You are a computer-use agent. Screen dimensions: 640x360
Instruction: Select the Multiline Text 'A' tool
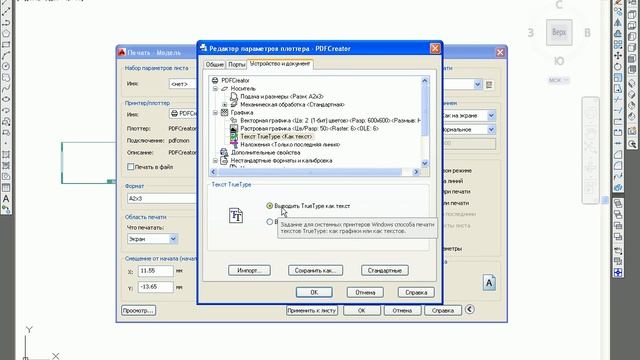6,199
